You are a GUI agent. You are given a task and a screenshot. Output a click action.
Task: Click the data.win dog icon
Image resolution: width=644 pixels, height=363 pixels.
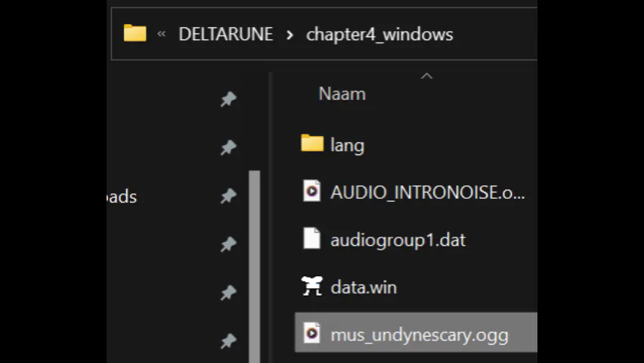(x=312, y=286)
